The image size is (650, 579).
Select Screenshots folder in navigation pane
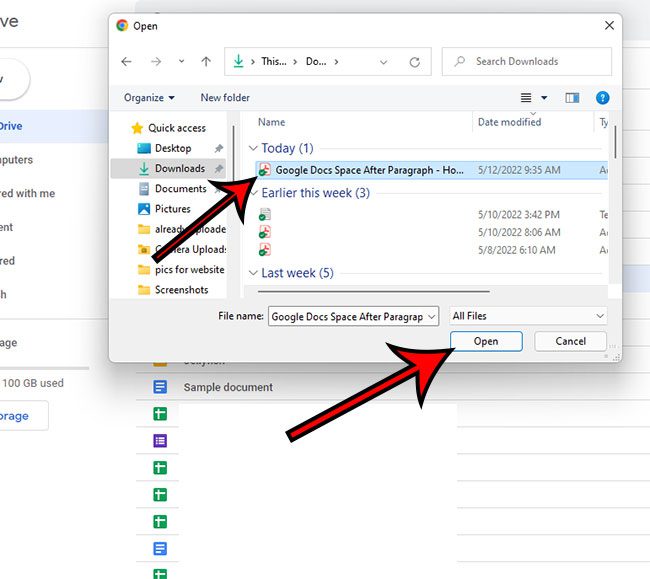pyautogui.click(x=181, y=290)
